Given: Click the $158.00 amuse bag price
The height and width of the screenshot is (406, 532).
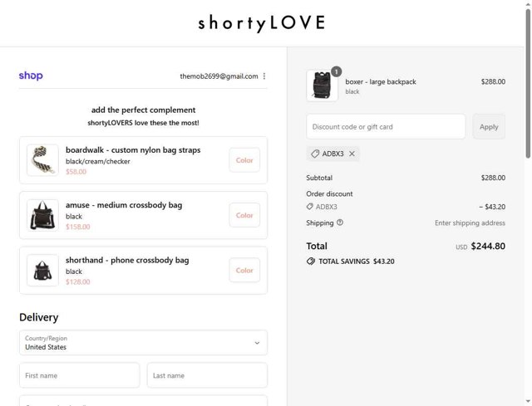Looking at the screenshot, I should [x=77, y=227].
